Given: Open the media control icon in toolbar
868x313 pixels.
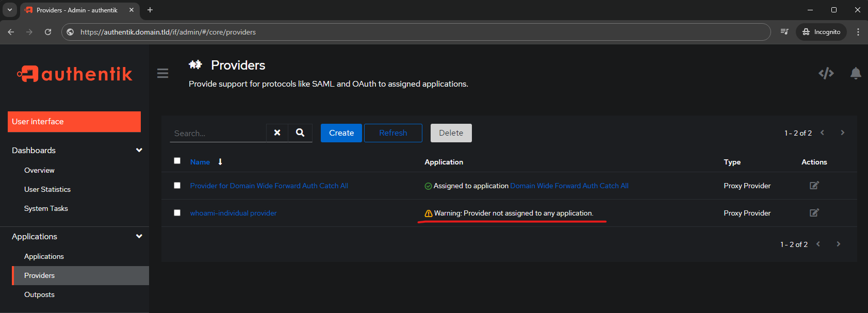Looking at the screenshot, I should [x=784, y=32].
